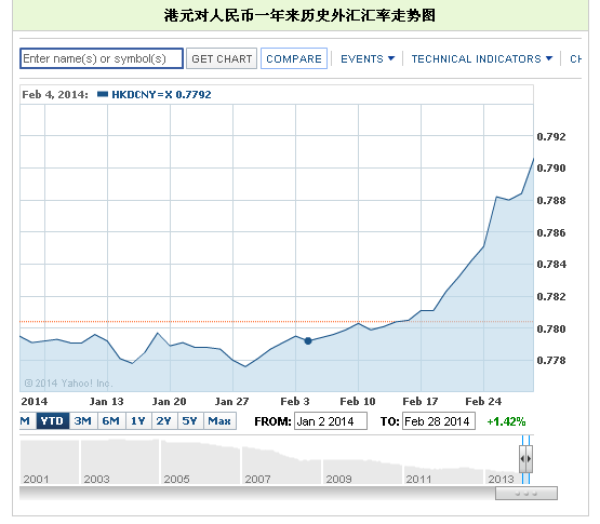Click the COMPARE button
The width and height of the screenshot is (600, 524).
pyautogui.click(x=294, y=59)
